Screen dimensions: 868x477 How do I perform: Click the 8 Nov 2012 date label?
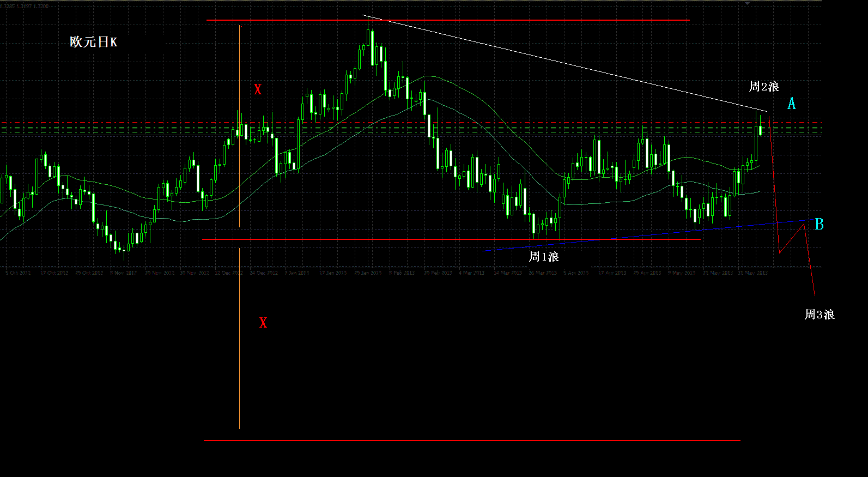point(123,273)
